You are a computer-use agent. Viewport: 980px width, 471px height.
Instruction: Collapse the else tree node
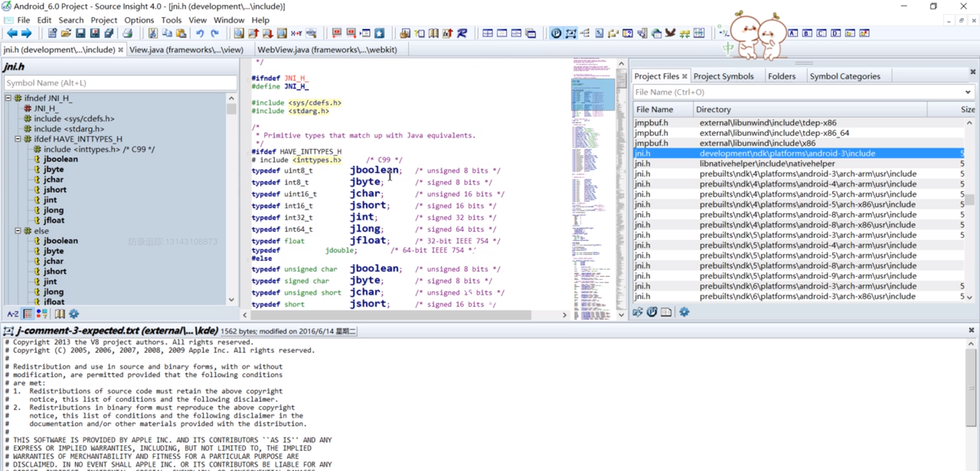(x=18, y=231)
